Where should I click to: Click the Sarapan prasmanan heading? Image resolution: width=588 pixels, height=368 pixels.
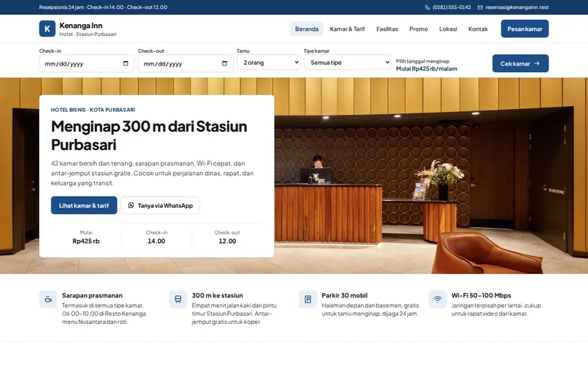pos(93,296)
